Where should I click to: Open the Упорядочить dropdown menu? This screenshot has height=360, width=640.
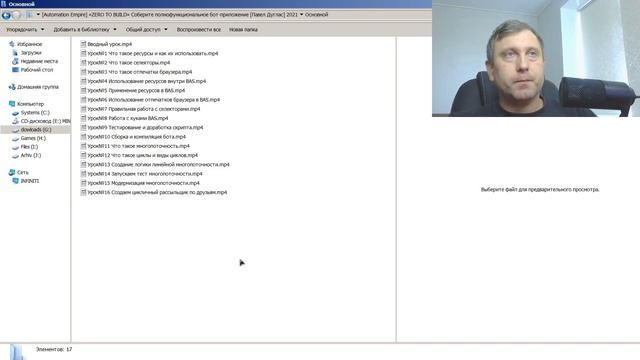coord(25,29)
